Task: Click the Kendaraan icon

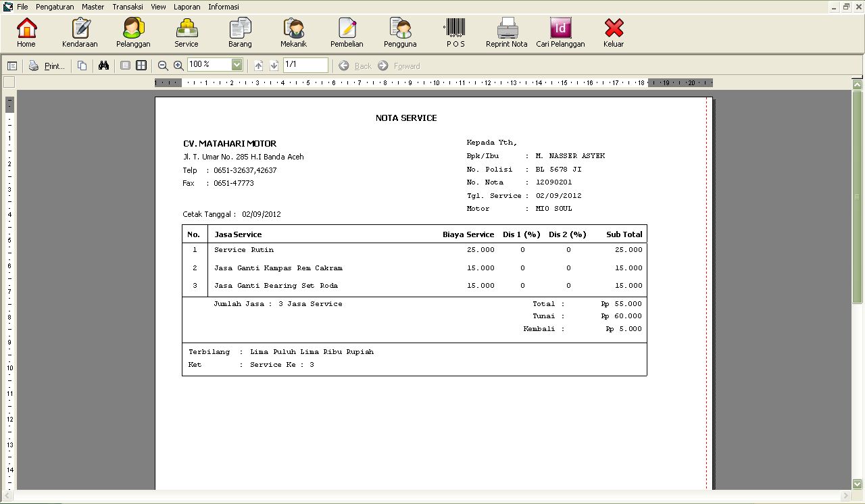Action: point(79,30)
